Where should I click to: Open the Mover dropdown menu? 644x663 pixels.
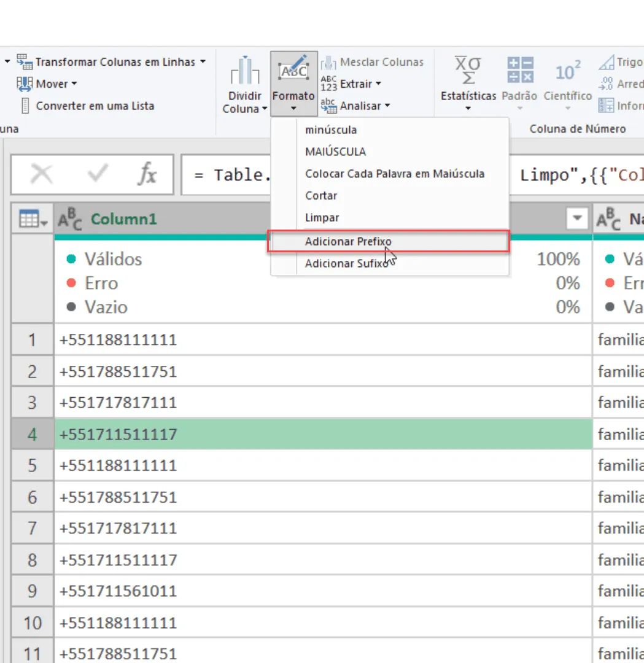click(x=74, y=83)
